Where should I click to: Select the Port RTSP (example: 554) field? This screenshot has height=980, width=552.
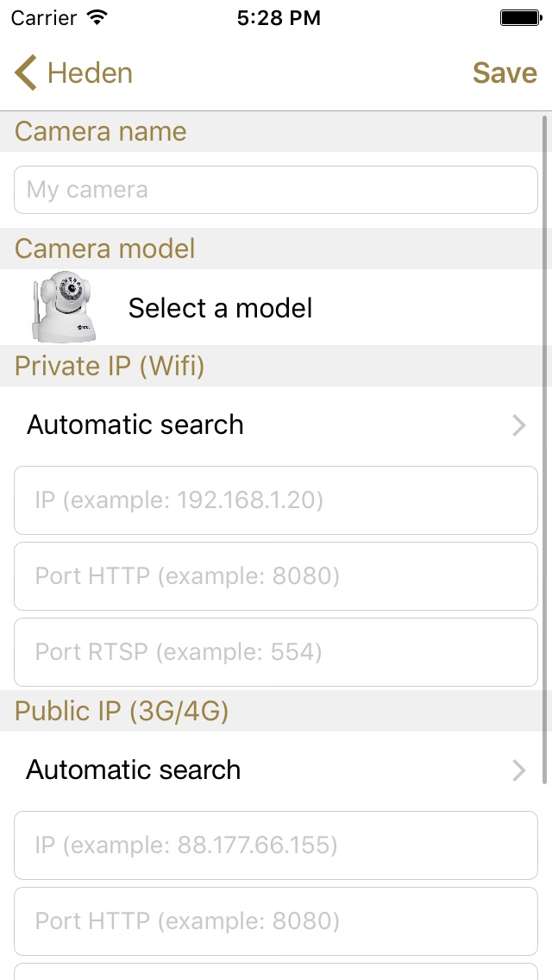pos(276,652)
